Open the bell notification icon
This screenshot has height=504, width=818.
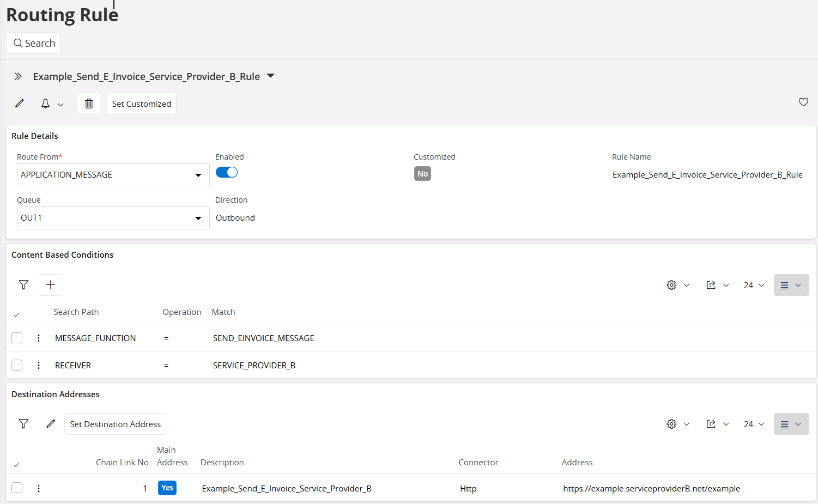coord(46,104)
